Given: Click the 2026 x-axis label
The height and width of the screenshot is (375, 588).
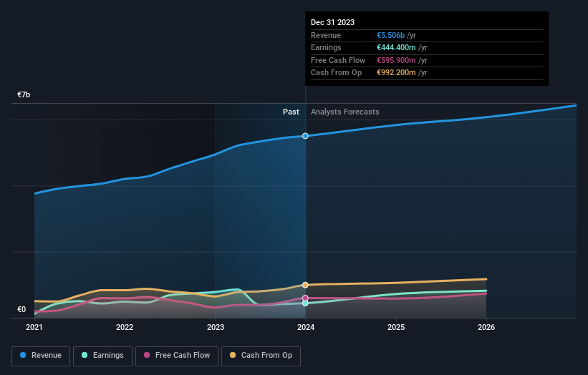Looking at the screenshot, I should pos(486,327).
